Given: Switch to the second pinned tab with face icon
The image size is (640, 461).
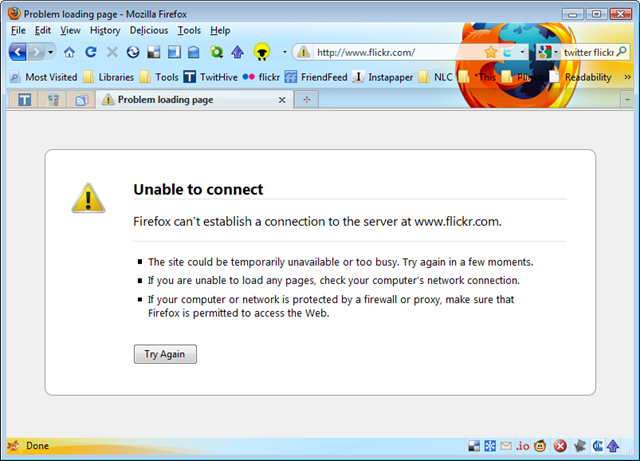Looking at the screenshot, I should [x=53, y=100].
